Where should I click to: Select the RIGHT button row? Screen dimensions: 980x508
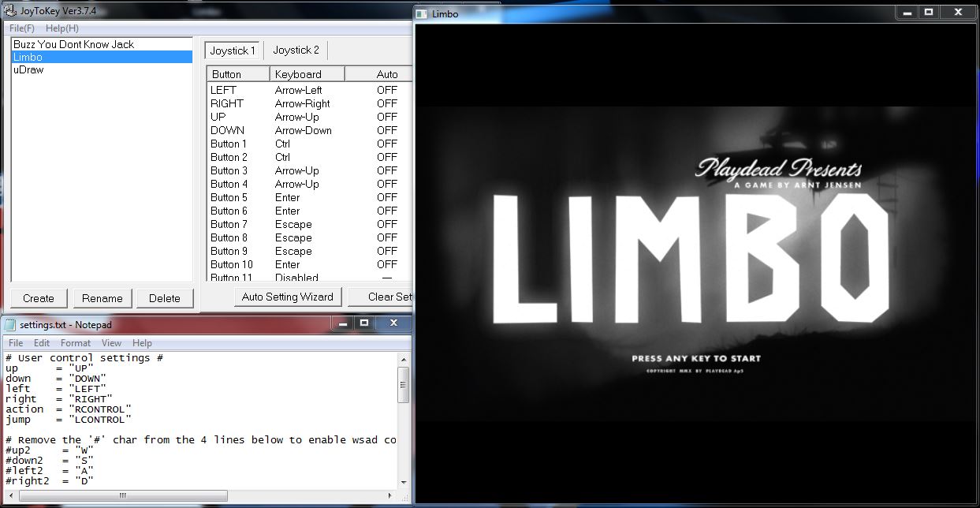pos(309,103)
